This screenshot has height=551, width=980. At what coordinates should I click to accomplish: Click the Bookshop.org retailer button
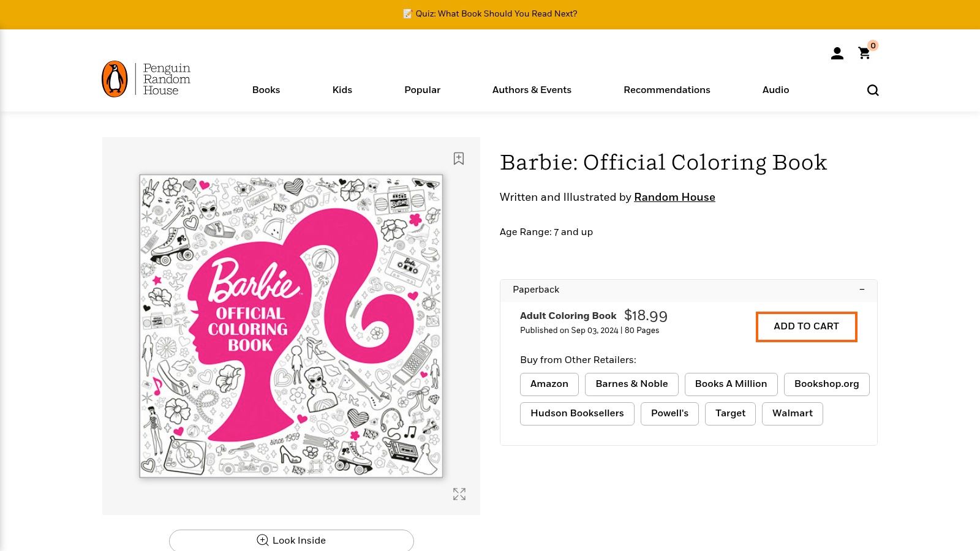click(827, 384)
